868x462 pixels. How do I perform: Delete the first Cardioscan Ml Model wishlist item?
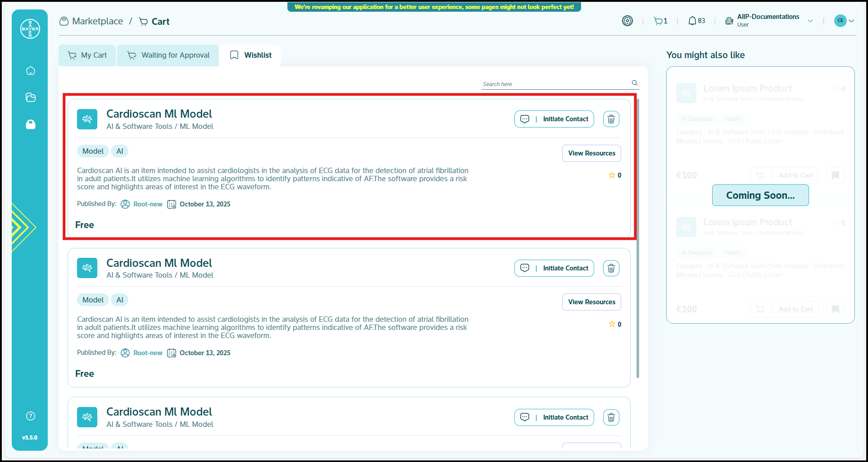[x=611, y=119]
